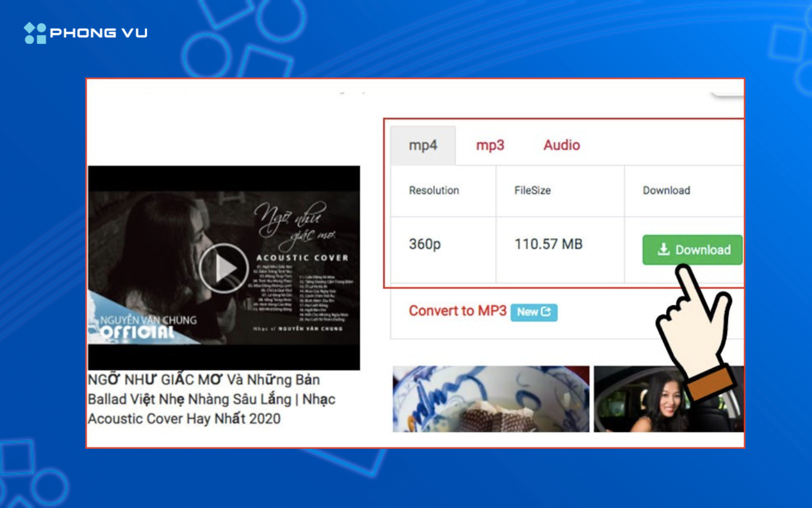The image size is (812, 508).
Task: Open the external link icon on the New badge
Action: point(546,312)
